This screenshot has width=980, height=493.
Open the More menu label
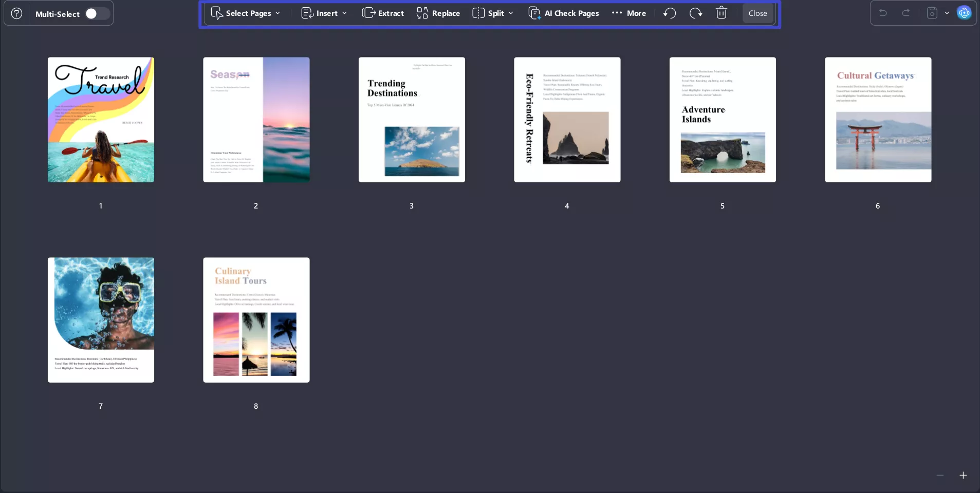(636, 13)
